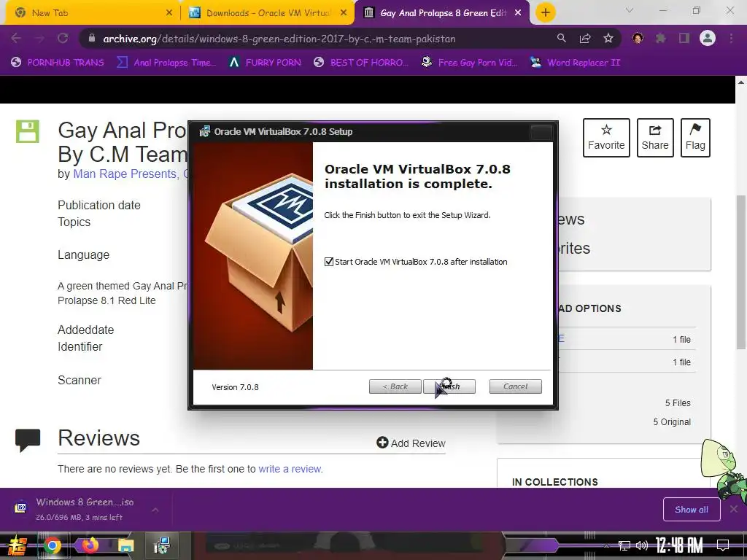Image resolution: width=747 pixels, height=560 pixels.
Task: Click the Back button in setup dialog
Action: coord(395,386)
